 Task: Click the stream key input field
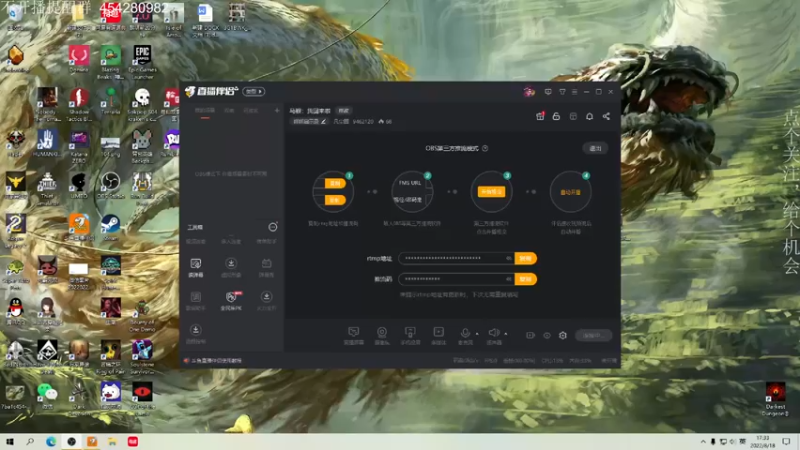pos(457,279)
